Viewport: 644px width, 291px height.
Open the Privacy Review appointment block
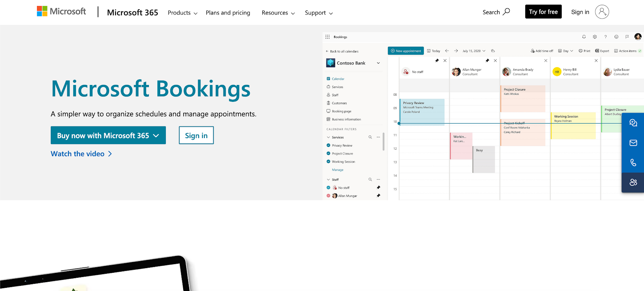(422, 112)
